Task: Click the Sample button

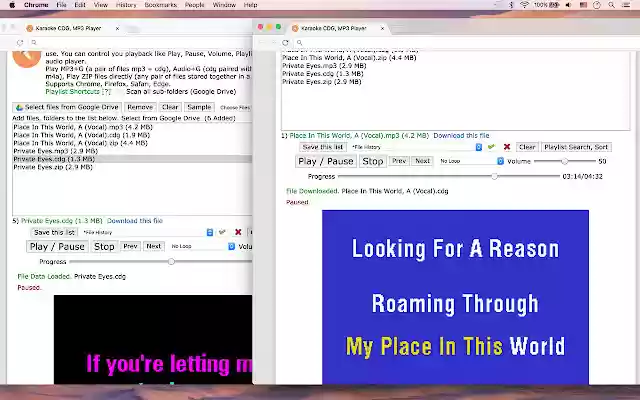Action: (199, 107)
